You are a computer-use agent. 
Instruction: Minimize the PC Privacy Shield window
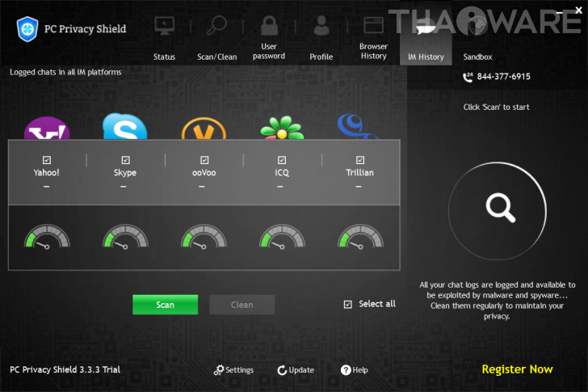pos(560,11)
